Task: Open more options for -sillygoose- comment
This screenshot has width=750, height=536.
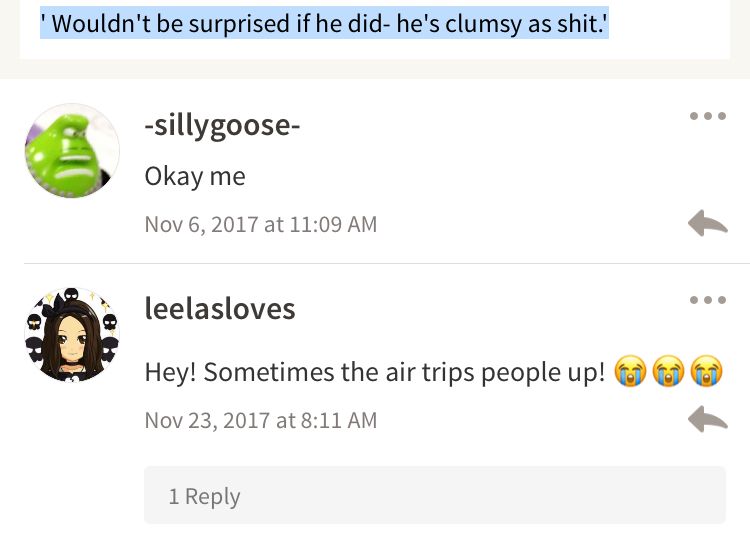Action: [708, 116]
